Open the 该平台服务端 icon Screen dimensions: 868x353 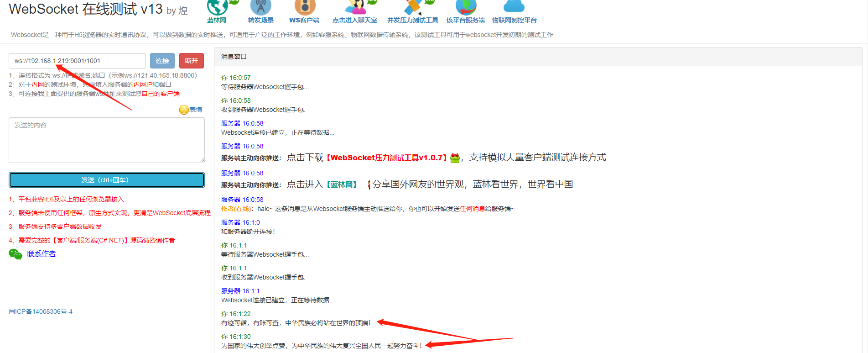(x=466, y=7)
